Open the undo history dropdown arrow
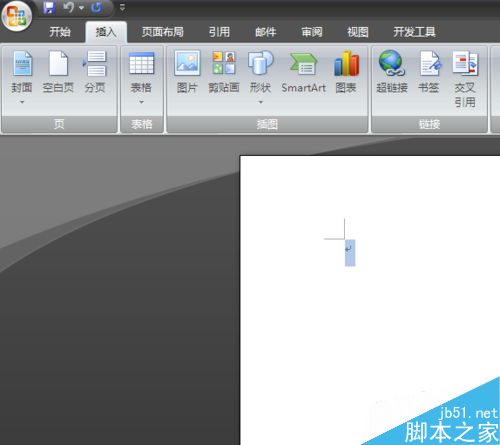 point(81,8)
